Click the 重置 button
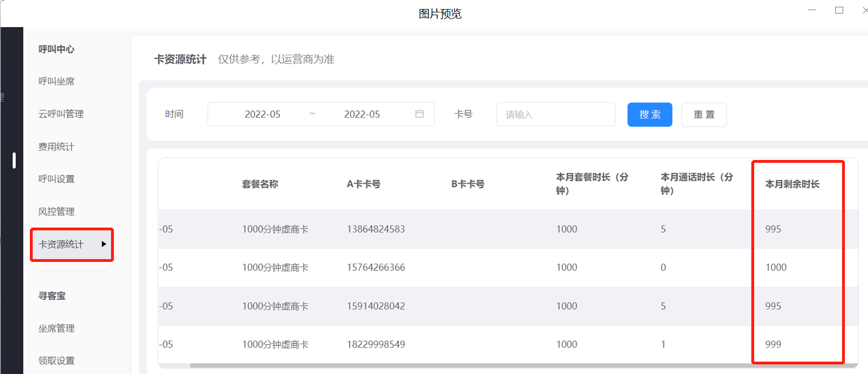 click(x=704, y=114)
